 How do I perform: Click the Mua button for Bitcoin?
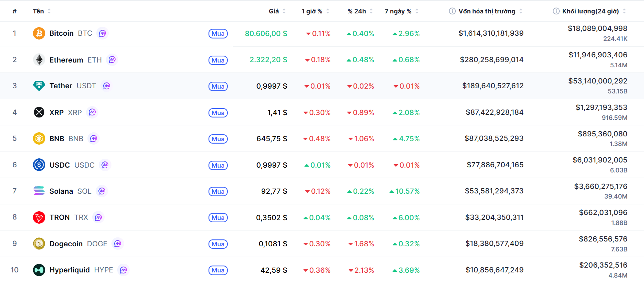coord(218,34)
